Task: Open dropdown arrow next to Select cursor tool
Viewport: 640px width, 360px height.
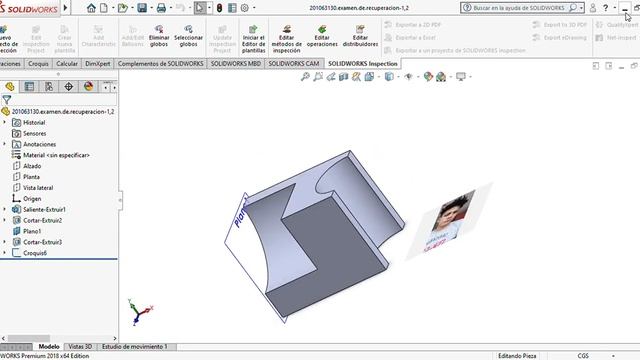Action: [209, 8]
